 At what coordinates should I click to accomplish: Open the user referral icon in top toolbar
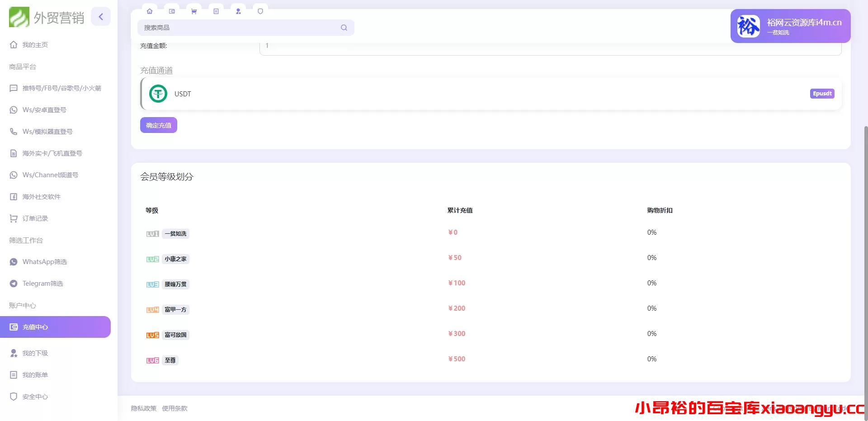238,11
